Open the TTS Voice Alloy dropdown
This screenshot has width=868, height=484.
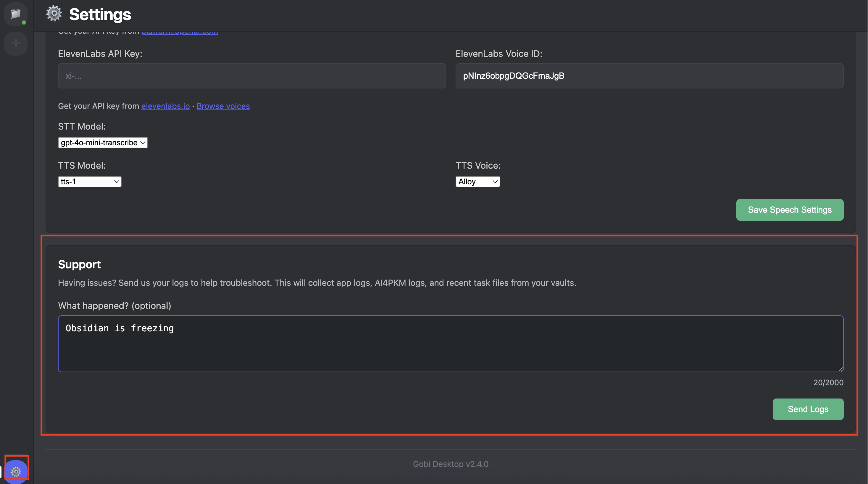477,182
